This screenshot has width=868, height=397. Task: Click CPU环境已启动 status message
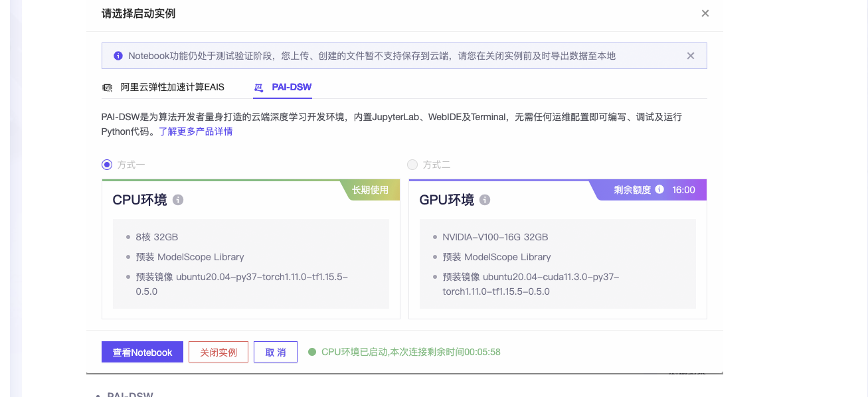click(x=411, y=352)
